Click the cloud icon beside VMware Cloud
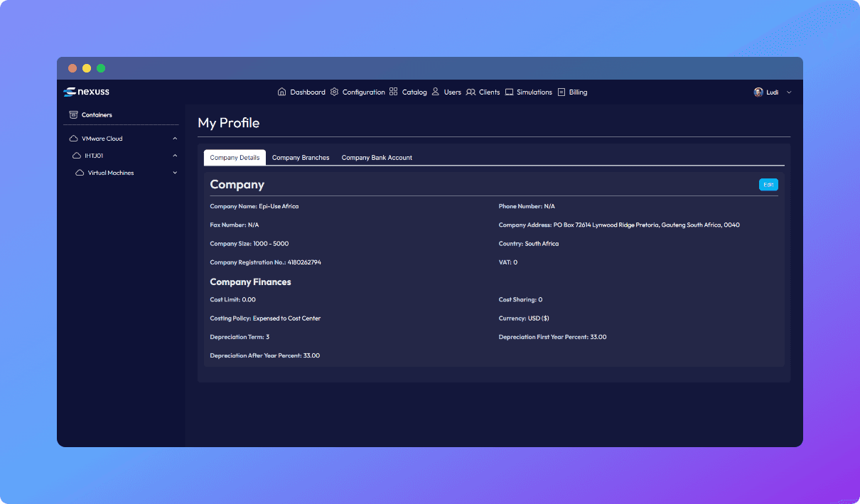Image resolution: width=860 pixels, height=504 pixels. point(73,139)
